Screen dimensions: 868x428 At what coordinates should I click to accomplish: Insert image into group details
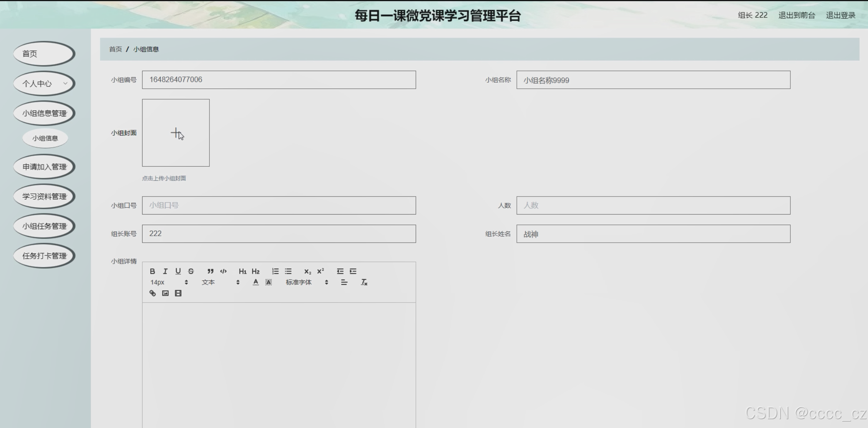[x=165, y=293]
